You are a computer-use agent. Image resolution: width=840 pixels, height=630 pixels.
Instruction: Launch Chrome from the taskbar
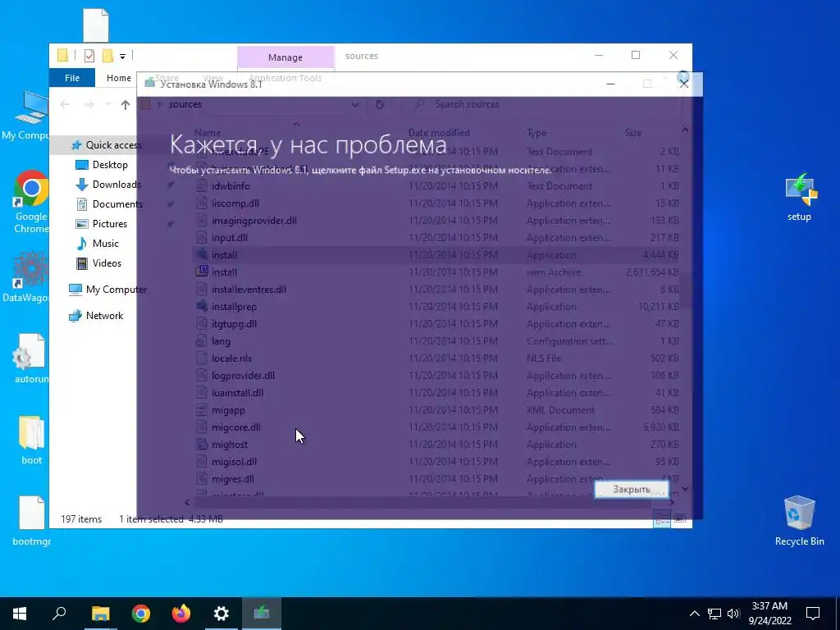(141, 614)
